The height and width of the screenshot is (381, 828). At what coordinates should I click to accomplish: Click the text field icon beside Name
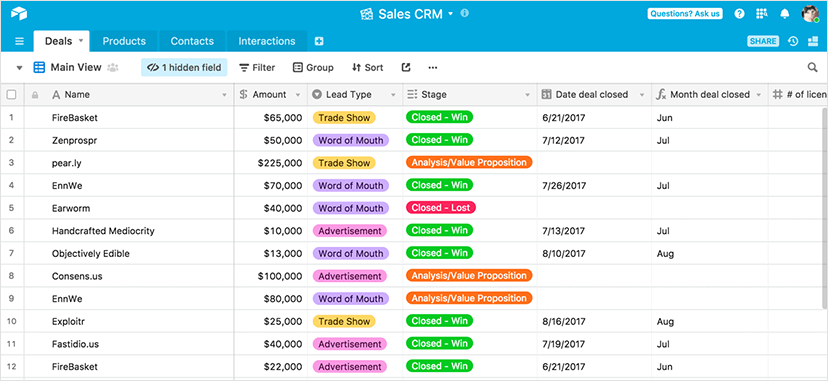56,95
